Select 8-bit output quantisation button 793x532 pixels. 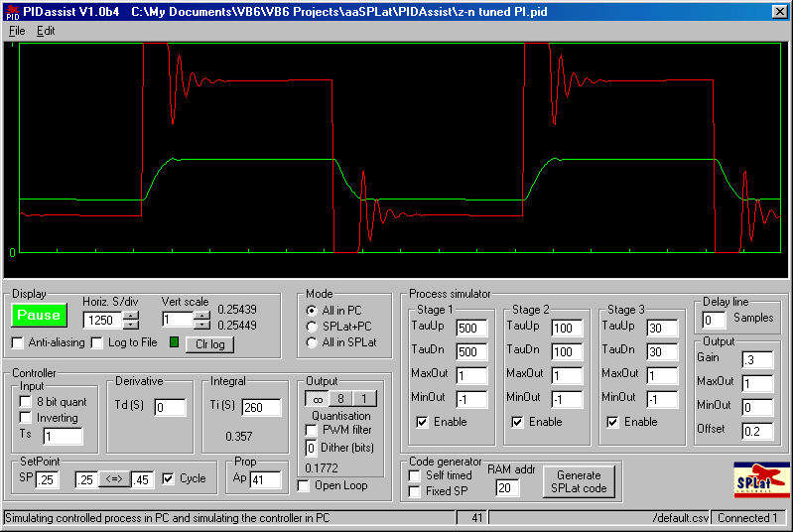point(339,399)
